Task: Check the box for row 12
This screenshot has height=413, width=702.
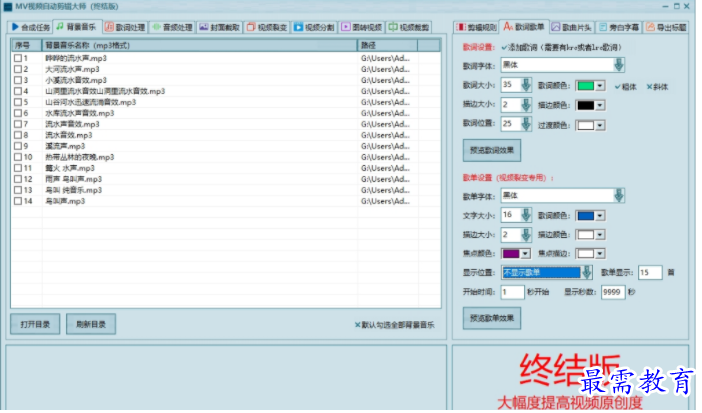Action: (18, 179)
